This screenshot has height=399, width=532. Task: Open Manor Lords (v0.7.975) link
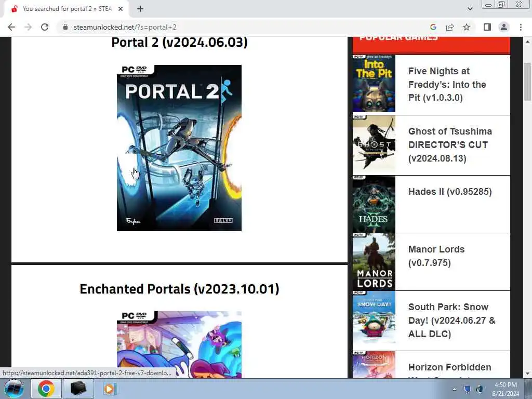pos(436,256)
